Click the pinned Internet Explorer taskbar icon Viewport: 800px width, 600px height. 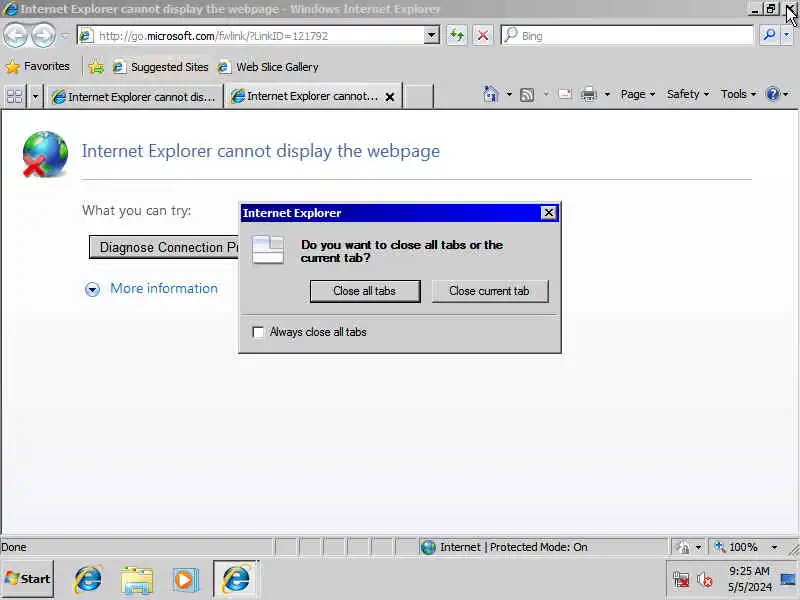pos(88,579)
